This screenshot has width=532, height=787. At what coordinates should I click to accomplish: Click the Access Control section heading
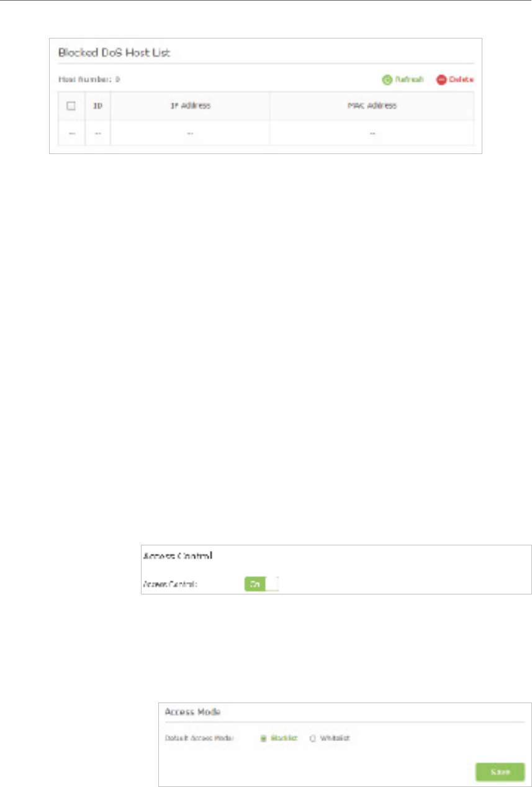coord(178,557)
